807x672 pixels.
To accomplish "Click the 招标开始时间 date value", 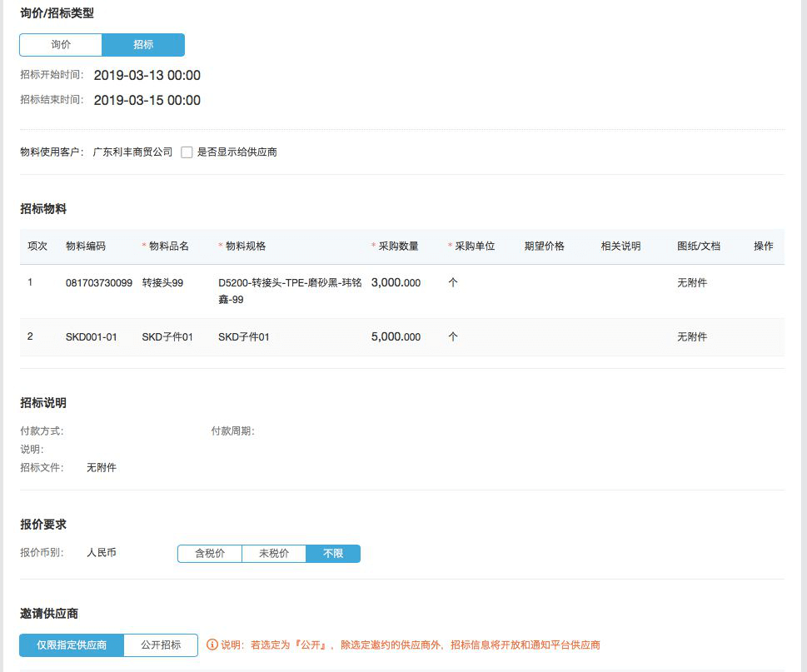I will coord(147,76).
